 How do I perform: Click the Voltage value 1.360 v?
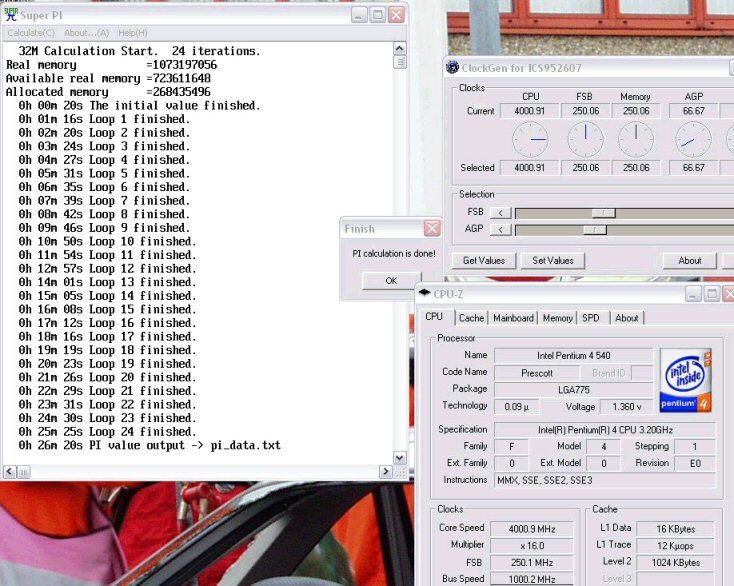(626, 407)
